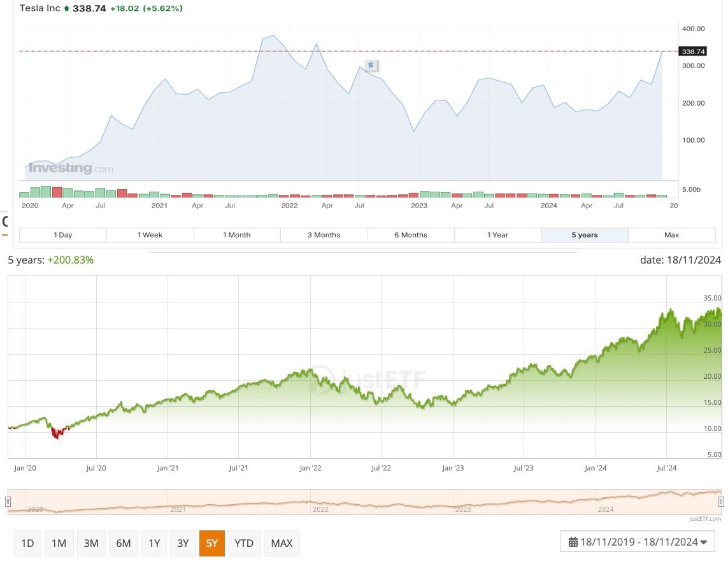Click the 35.00 axis label
The image size is (728, 573).
712,298
